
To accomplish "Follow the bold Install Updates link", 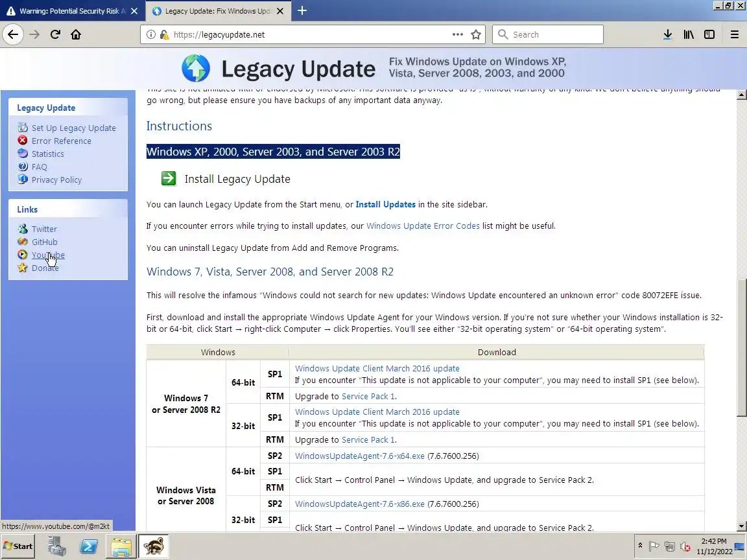I will pyautogui.click(x=385, y=204).
